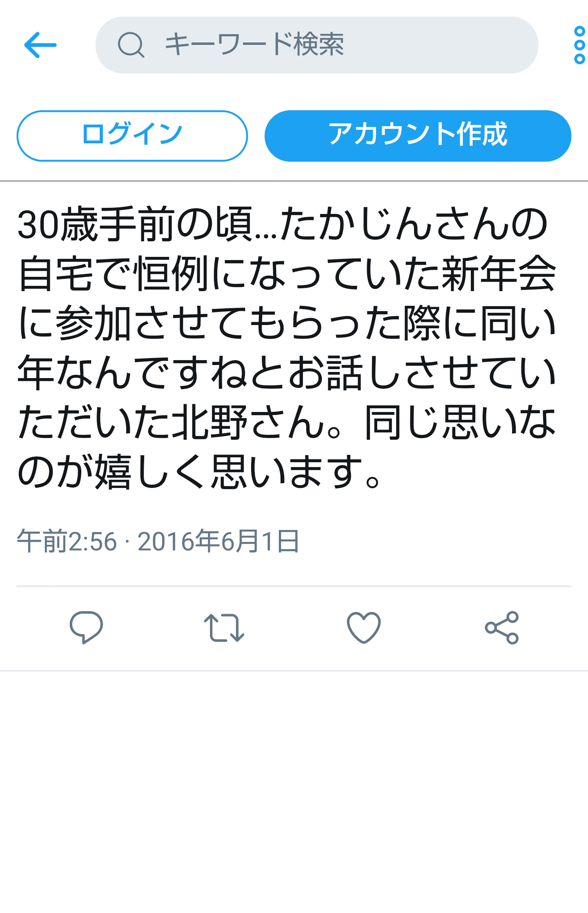Focus the キーワード検索 search field
The height and width of the screenshot is (913, 588).
coord(317,45)
